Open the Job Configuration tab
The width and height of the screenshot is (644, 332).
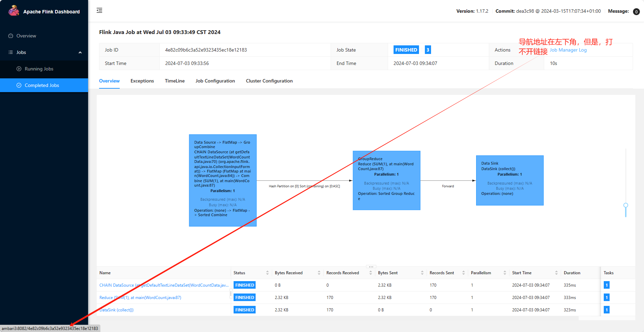click(215, 81)
